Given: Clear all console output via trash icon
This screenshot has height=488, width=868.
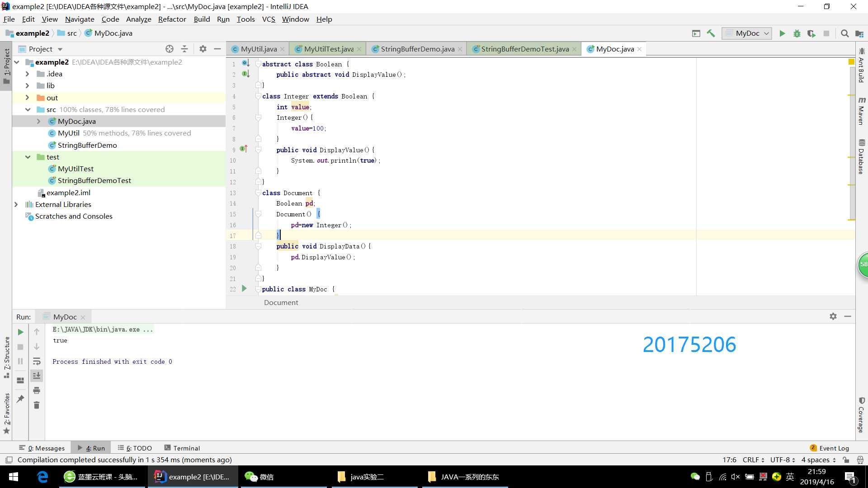Looking at the screenshot, I should tap(37, 405).
